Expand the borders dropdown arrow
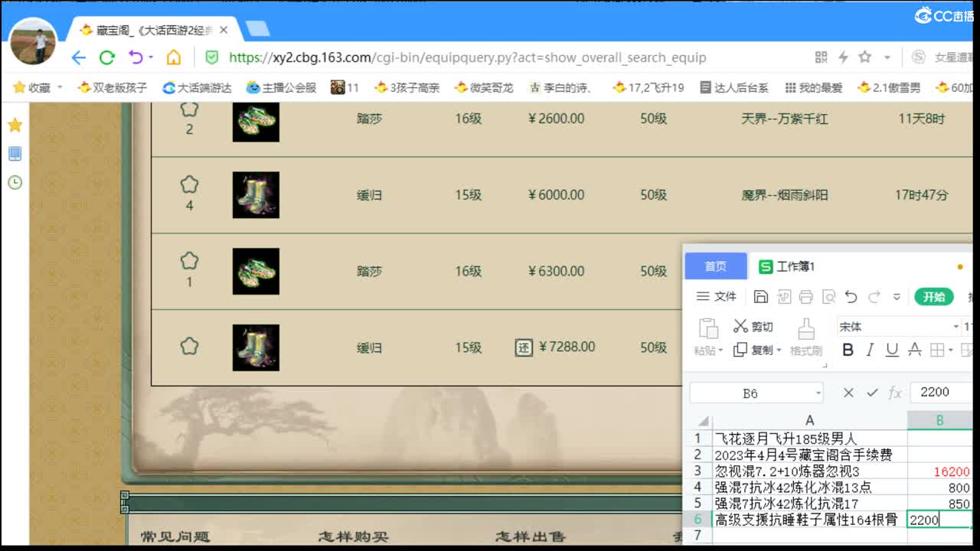 click(x=951, y=350)
